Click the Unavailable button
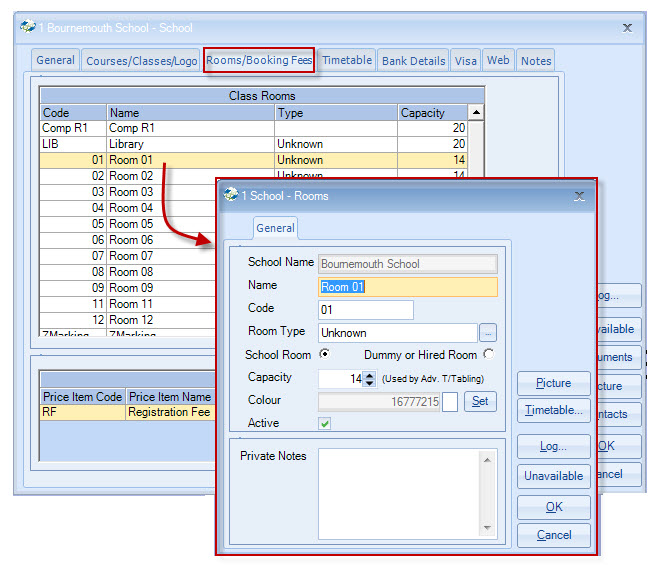This screenshot has width=656, height=565. tap(553, 476)
